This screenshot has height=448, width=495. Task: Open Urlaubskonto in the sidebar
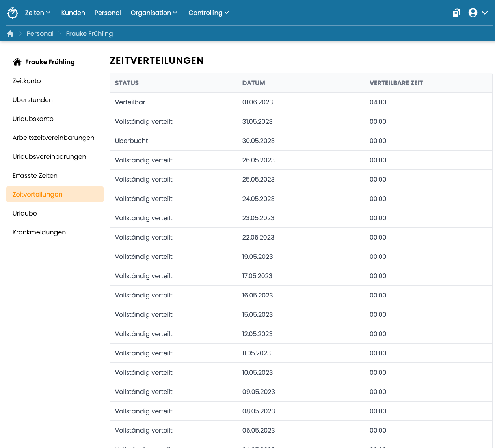(x=33, y=119)
